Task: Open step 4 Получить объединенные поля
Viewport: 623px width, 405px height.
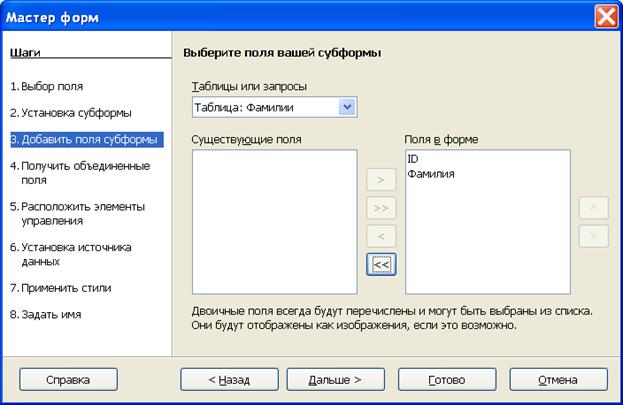Action: click(x=80, y=173)
